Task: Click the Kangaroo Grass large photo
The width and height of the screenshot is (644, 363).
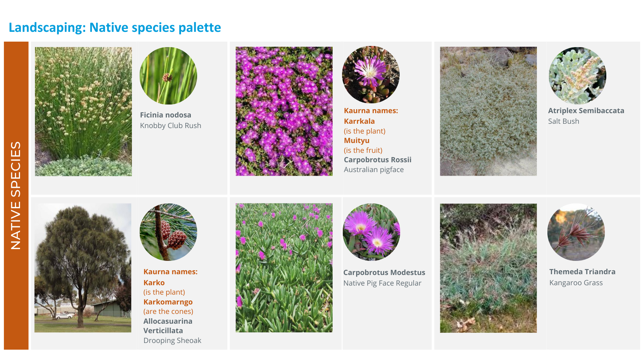Action: point(488,268)
